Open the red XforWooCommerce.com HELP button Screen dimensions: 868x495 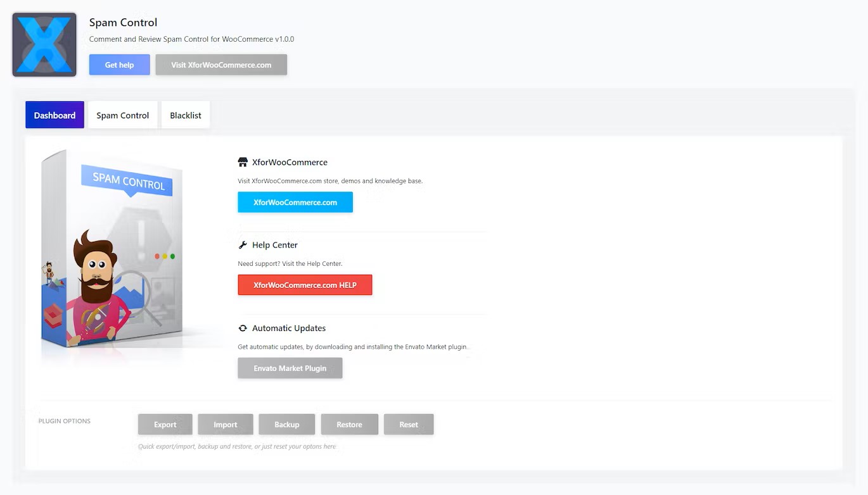[x=305, y=285]
